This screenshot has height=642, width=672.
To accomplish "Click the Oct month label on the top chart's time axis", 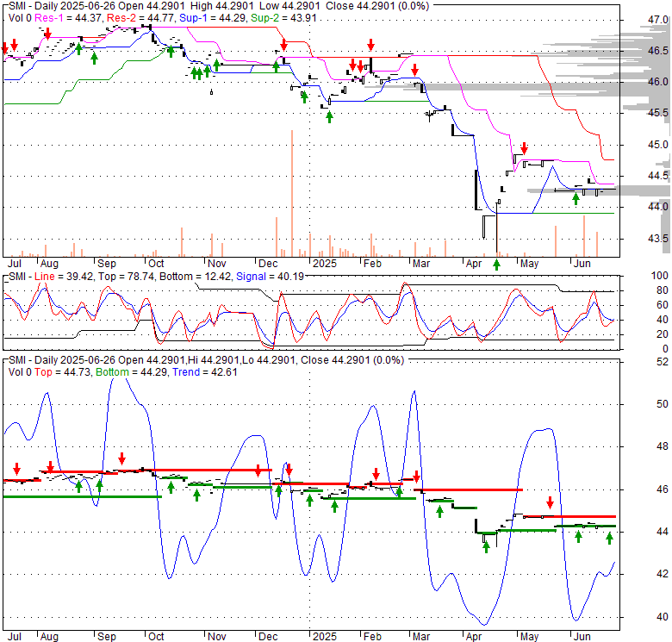I will pyautogui.click(x=155, y=264).
